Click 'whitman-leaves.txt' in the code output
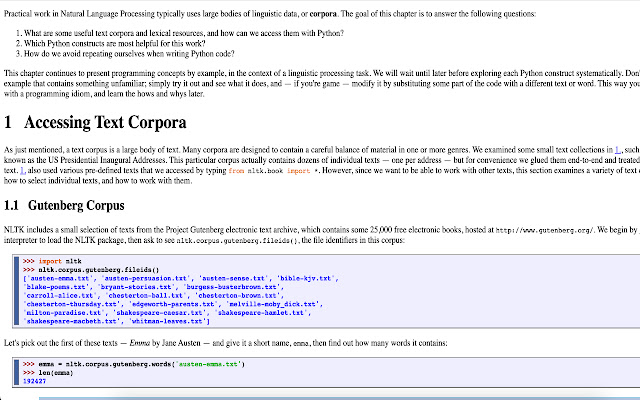The height and width of the screenshot is (400, 640). pos(167,321)
